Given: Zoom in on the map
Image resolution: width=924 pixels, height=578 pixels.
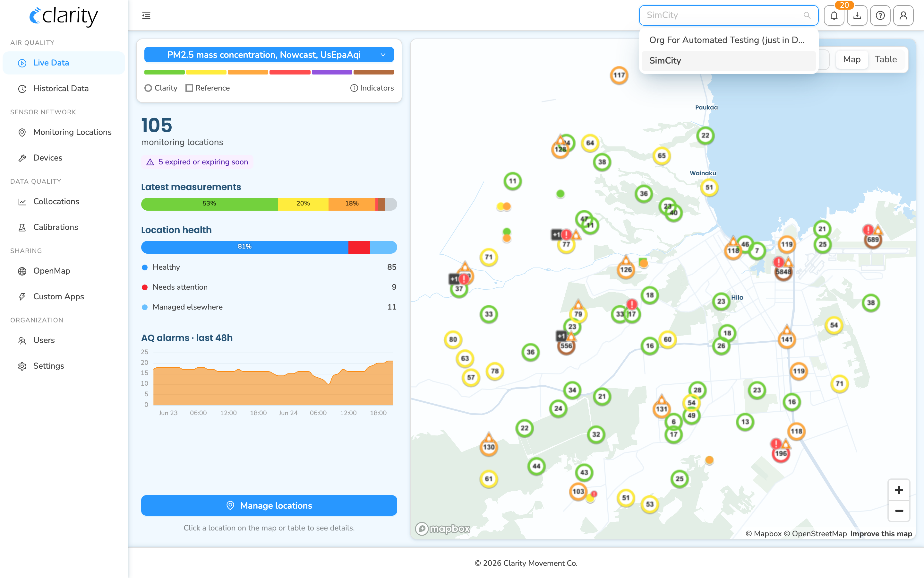Looking at the screenshot, I should pos(899,490).
